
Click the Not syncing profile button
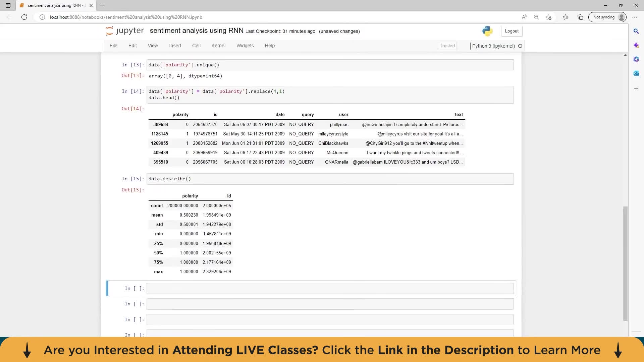(x=607, y=17)
